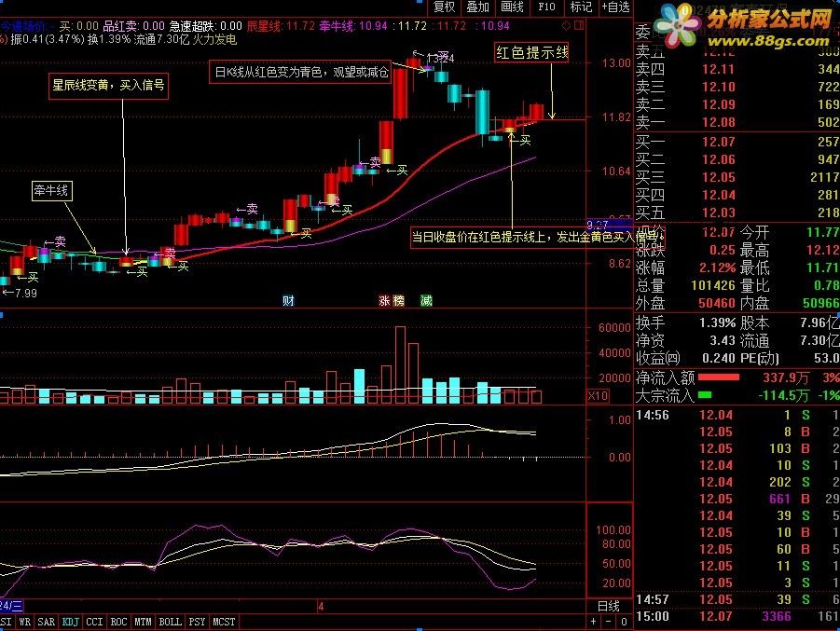Image resolution: width=840 pixels, height=631 pixels.
Task: Click the 13.00 price axis label
Action: [x=616, y=63]
